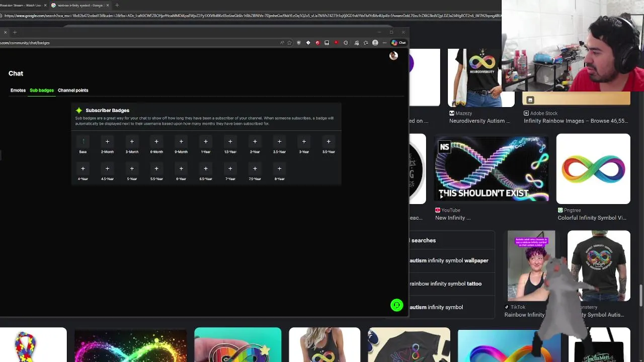Open Adobe Stock Infinity Rainbow Images result

click(x=576, y=121)
